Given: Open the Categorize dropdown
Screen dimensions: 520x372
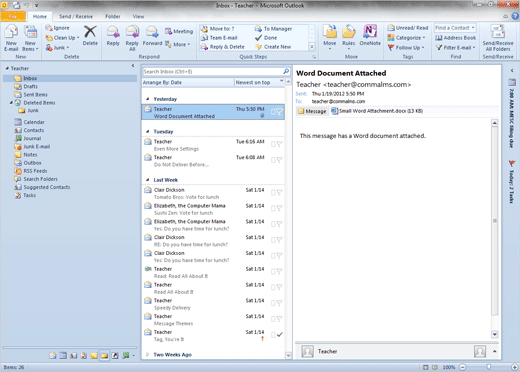Looking at the screenshot, I should [x=407, y=38].
